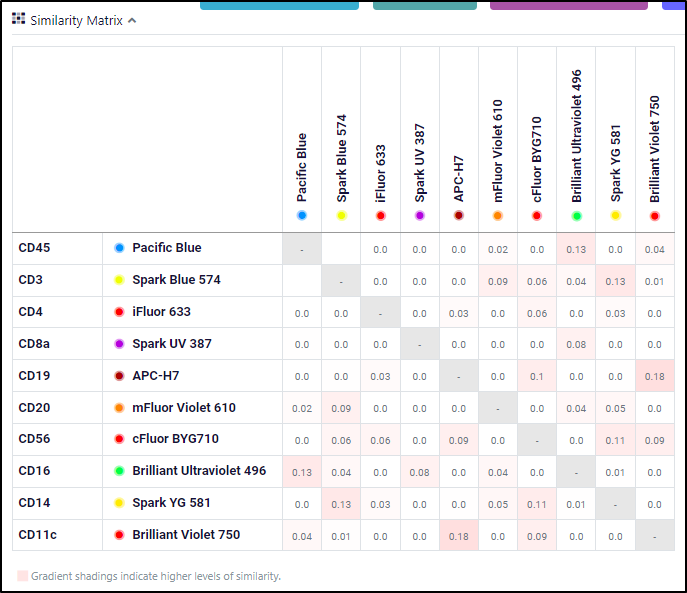Select the CD11c row label

37,535
